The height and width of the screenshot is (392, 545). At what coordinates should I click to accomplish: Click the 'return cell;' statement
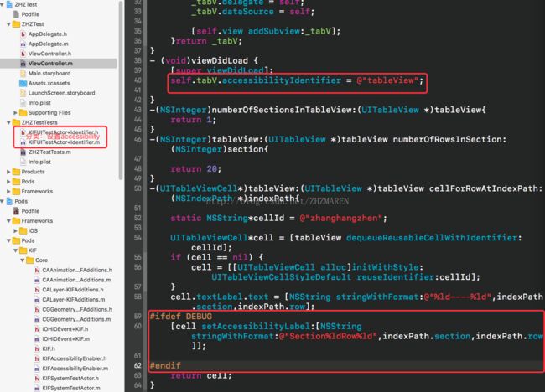pyautogui.click(x=201, y=376)
